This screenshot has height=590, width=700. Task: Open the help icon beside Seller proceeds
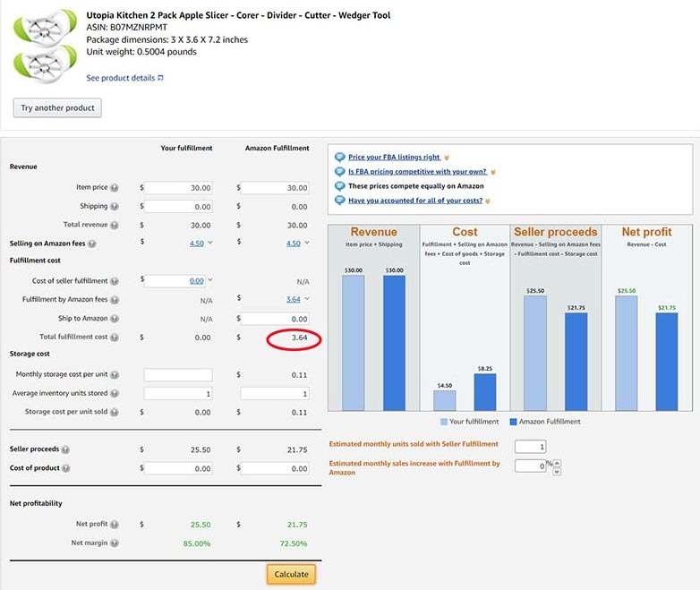[65, 449]
